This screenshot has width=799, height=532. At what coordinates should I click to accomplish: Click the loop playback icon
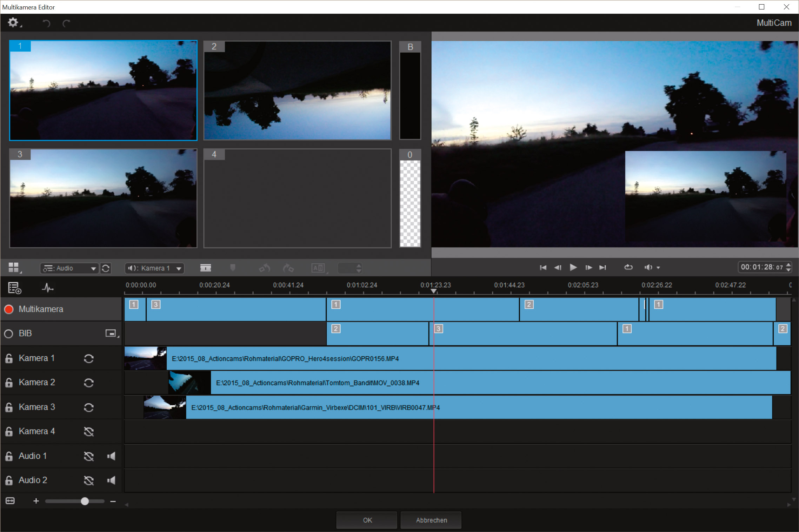pyautogui.click(x=628, y=267)
